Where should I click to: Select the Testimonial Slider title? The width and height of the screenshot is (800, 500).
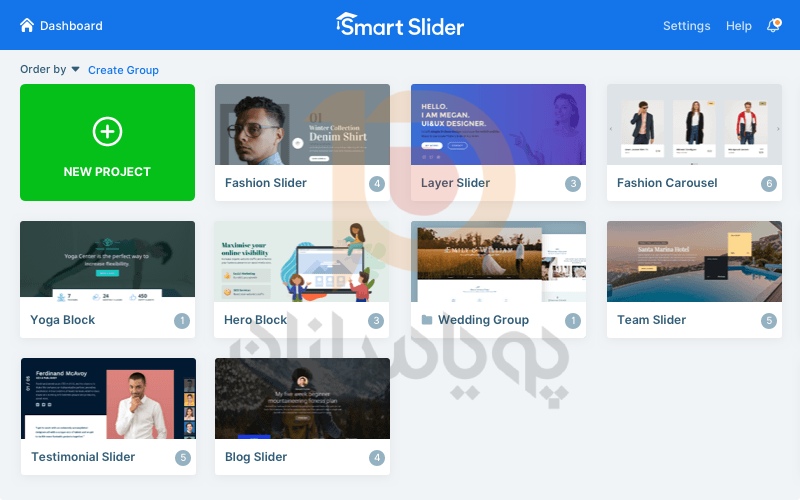point(83,457)
